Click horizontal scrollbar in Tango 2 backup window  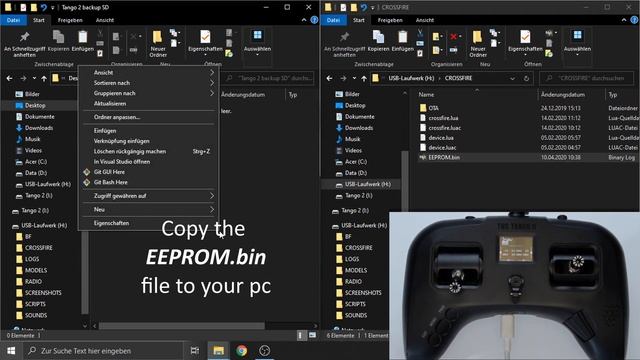(182, 326)
